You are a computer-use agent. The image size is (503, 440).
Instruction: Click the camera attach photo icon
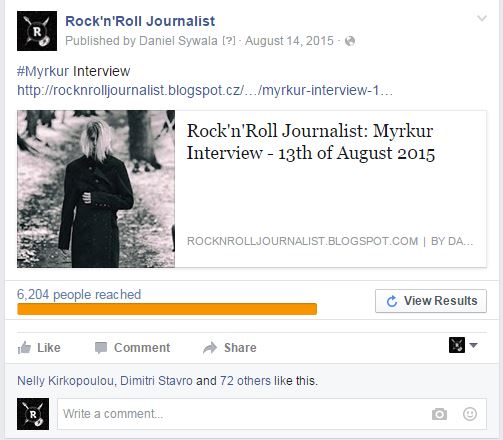click(439, 414)
